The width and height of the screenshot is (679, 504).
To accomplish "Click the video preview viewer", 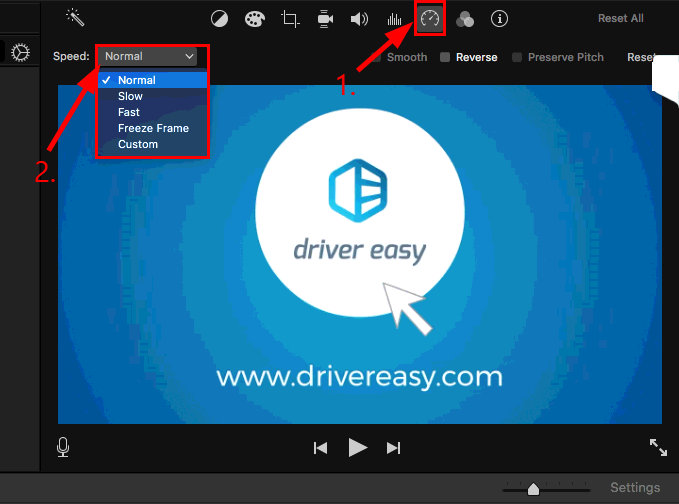I will coord(359,254).
